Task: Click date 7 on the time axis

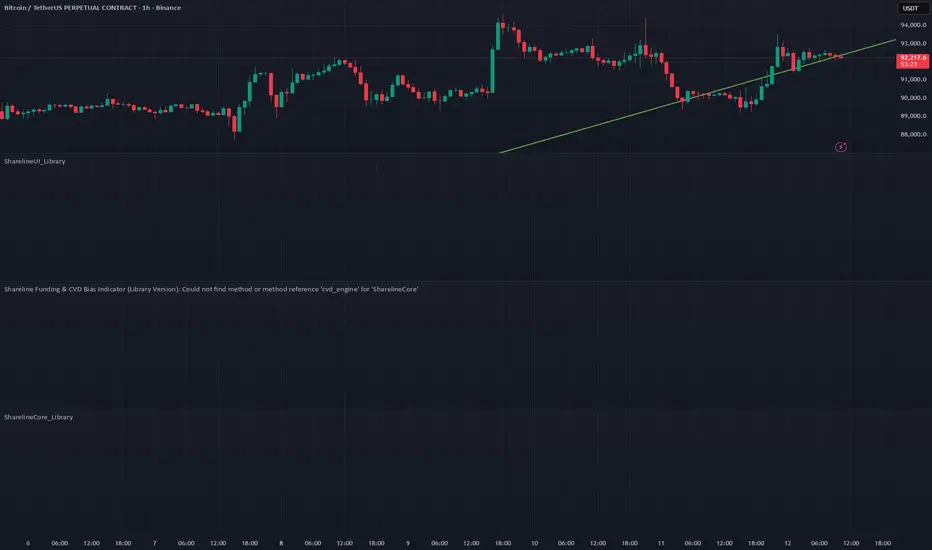Action: tap(154, 543)
